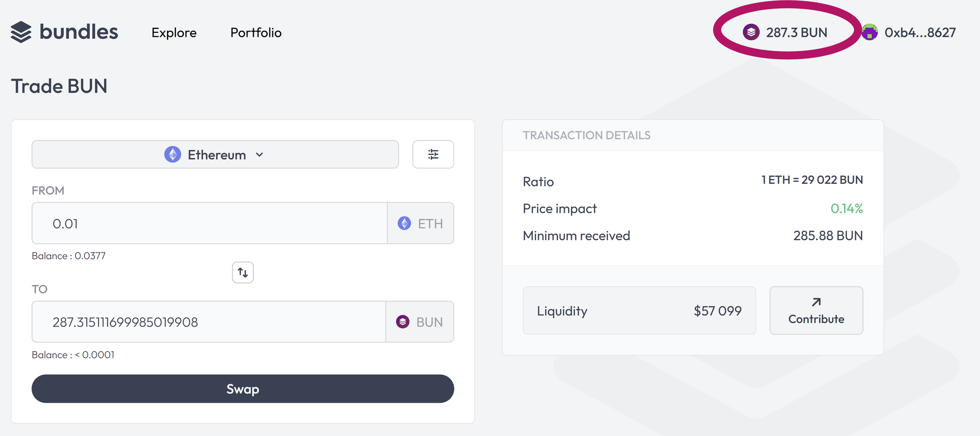This screenshot has height=436, width=980.
Task: Click the wallet avatar icon
Action: click(870, 32)
